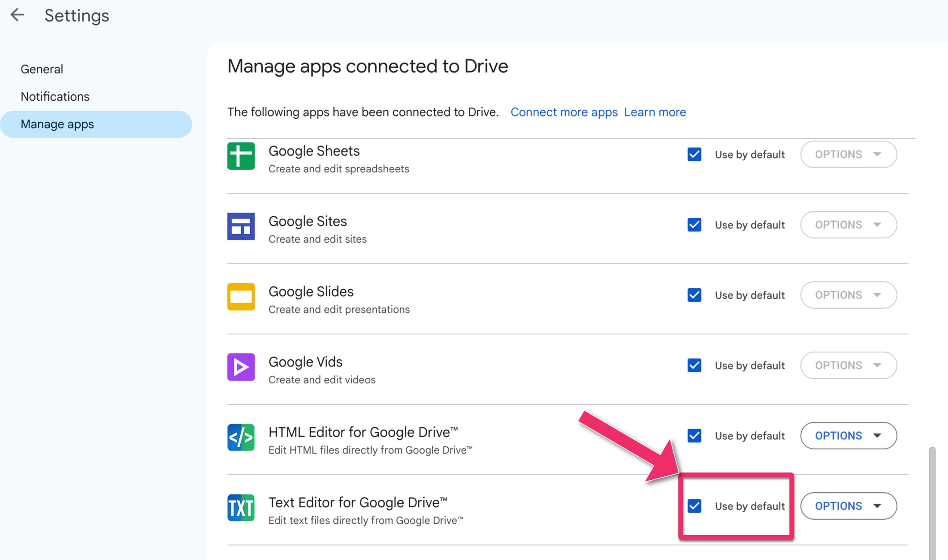The image size is (948, 560).
Task: Click HTML Editor for Google Drive name
Action: click(363, 432)
